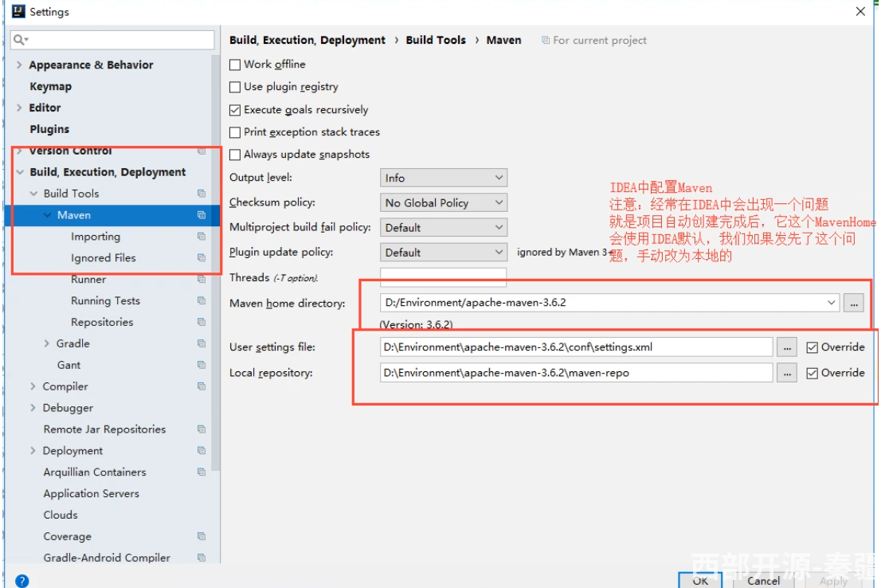Viewport: 881px width, 588px height.
Task: Click the project-level icon beside Arquillian Containers
Action: pyautogui.click(x=202, y=472)
